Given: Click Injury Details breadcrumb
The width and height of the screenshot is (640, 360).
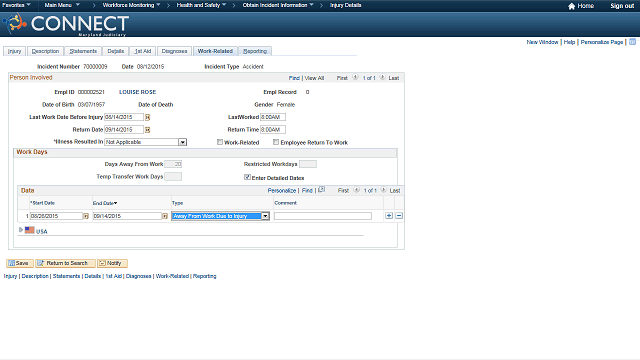Looking at the screenshot, I should pos(345,5).
